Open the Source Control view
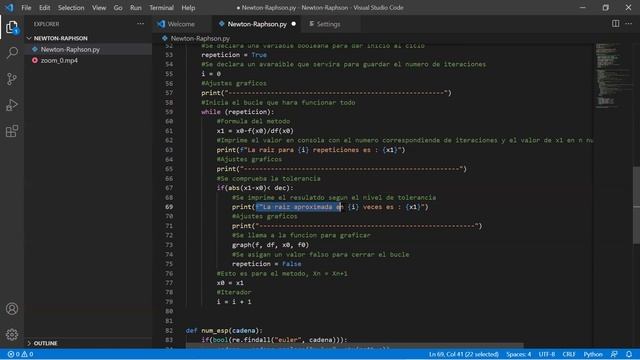The height and width of the screenshot is (360, 640). pos(12,79)
